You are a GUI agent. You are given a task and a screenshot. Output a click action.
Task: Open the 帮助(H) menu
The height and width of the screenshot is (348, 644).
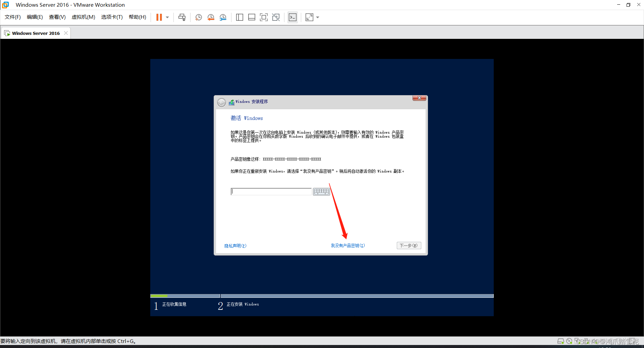pyautogui.click(x=138, y=17)
